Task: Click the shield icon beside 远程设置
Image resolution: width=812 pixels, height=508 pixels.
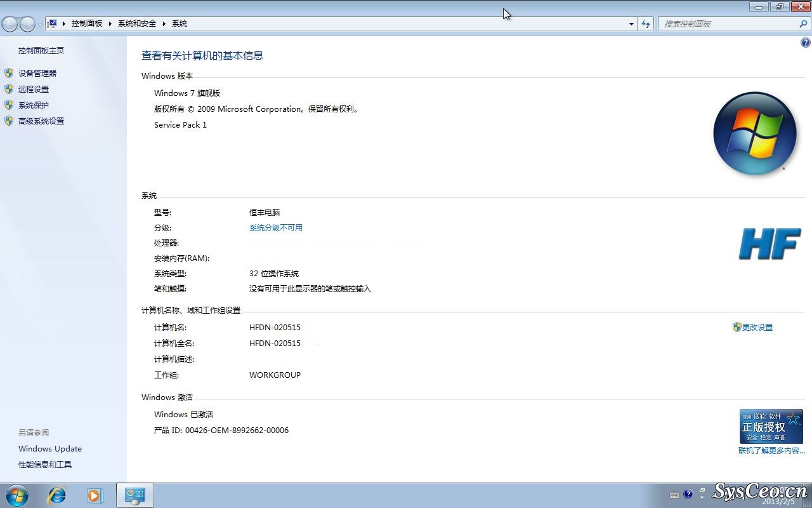Action: click(x=9, y=89)
